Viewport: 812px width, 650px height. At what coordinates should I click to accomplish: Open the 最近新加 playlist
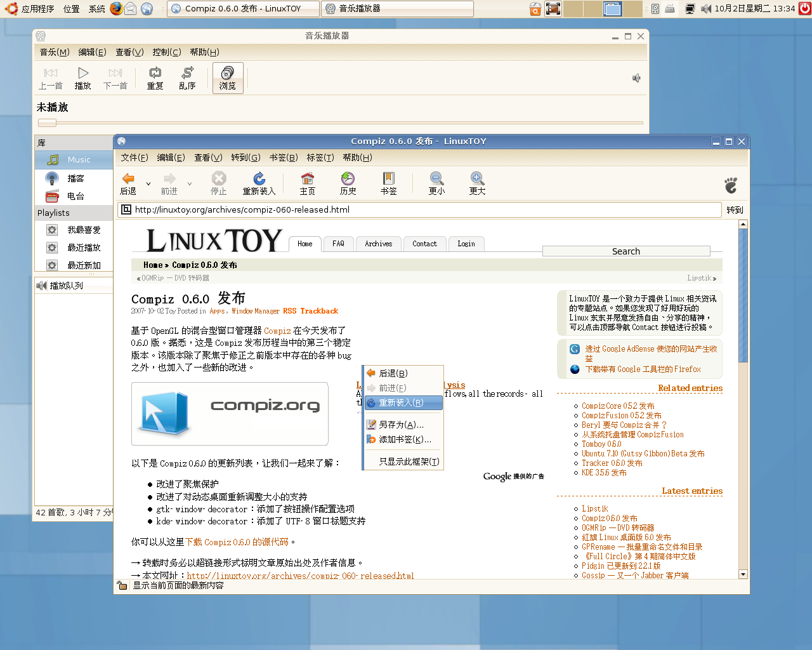coord(74,265)
